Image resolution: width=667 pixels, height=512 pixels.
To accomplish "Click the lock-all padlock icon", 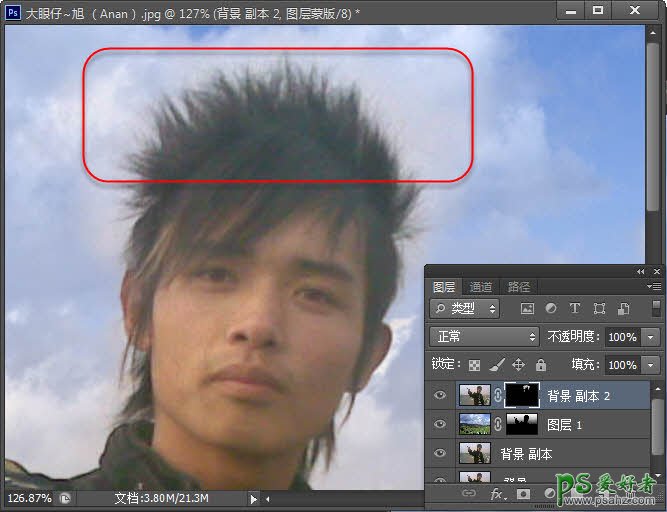I will [541, 365].
